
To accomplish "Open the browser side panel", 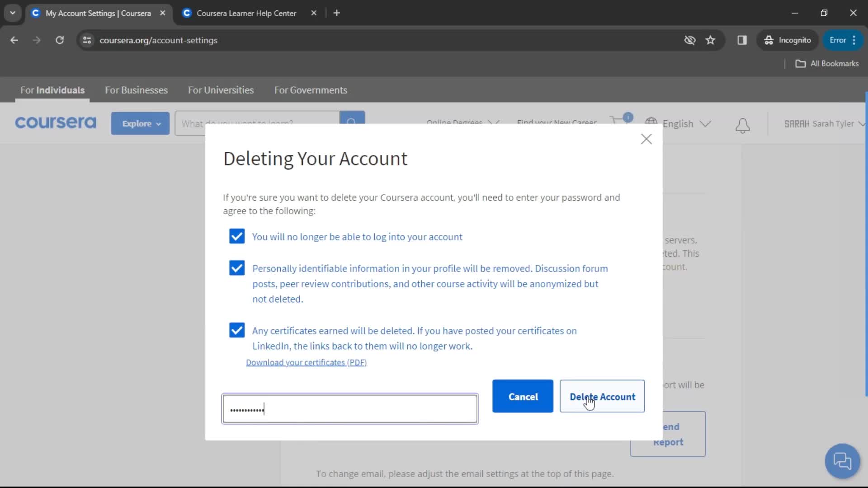I will [x=742, y=40].
